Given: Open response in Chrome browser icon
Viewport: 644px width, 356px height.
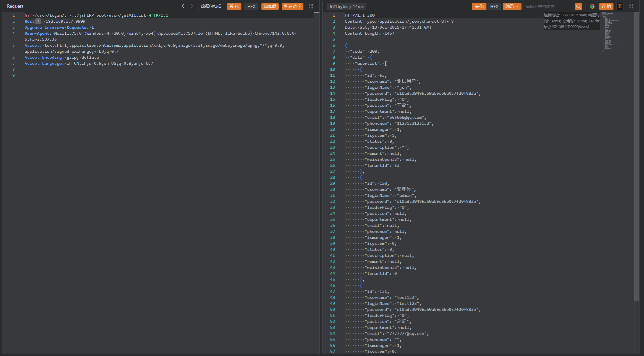Looking at the screenshot, I should 592,6.
